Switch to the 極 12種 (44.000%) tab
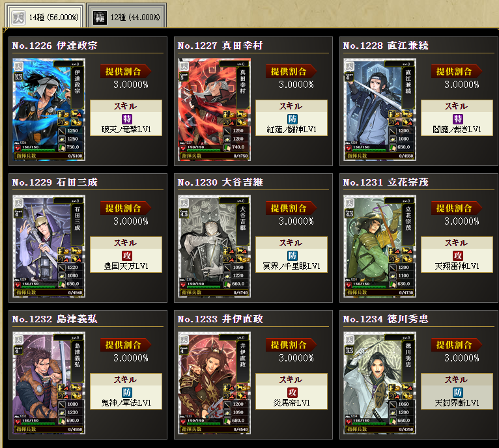The width and height of the screenshot is (499, 448). (126, 16)
